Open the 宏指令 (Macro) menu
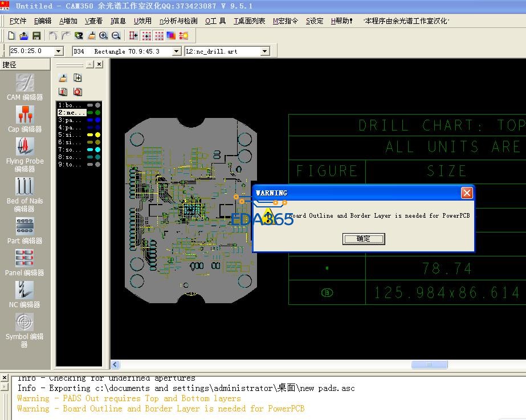 pyautogui.click(x=285, y=21)
